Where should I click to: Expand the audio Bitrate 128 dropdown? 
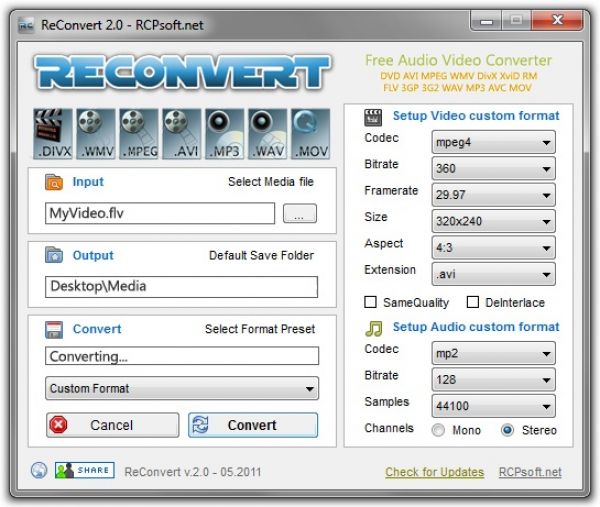(x=493, y=380)
